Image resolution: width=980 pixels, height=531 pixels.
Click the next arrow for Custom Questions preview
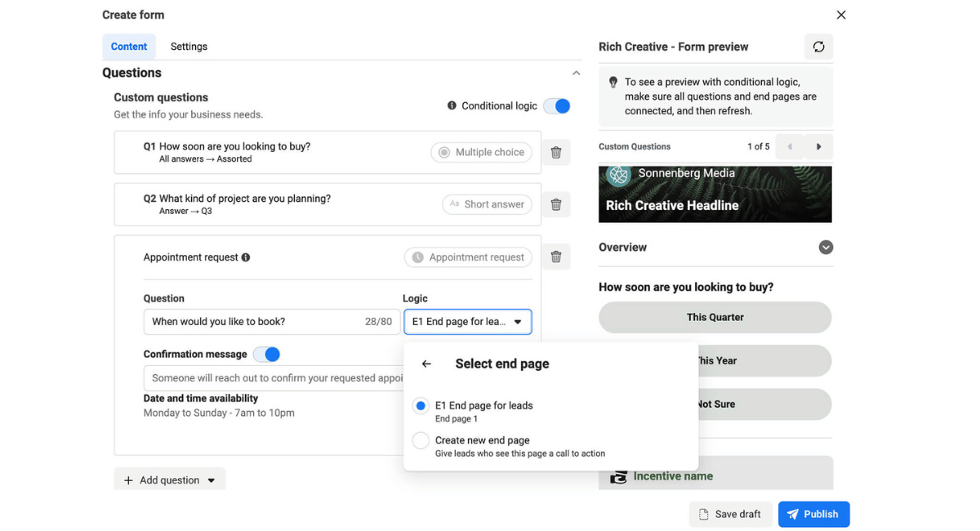tap(820, 146)
